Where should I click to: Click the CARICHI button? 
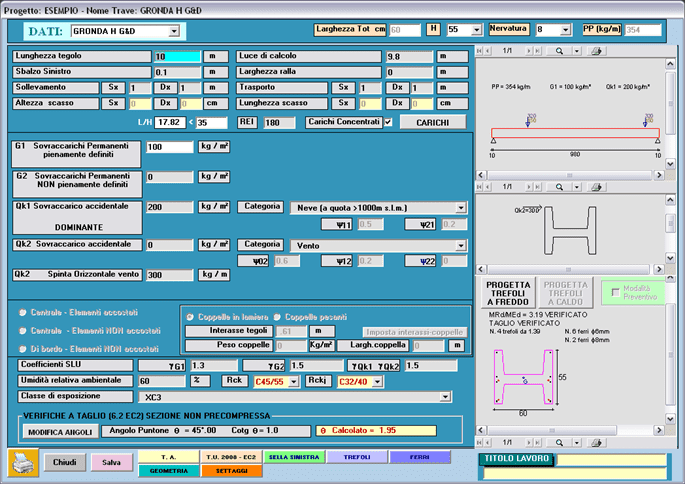432,123
